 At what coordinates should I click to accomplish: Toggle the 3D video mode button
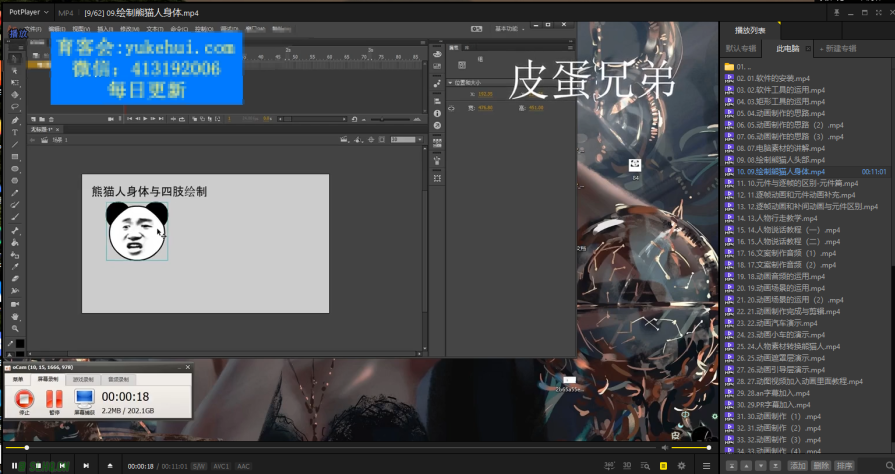tap(627, 466)
